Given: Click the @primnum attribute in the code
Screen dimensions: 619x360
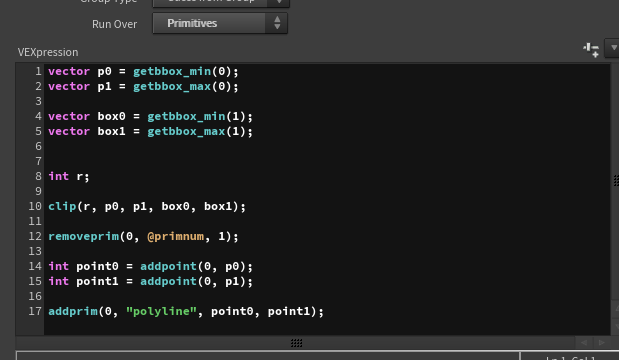Looking at the screenshot, I should tap(176, 236).
